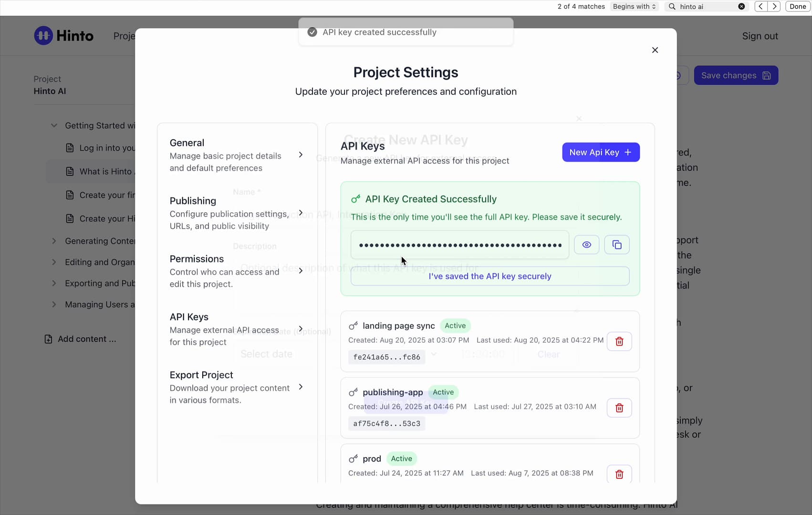Viewport: 812px width, 515px height.
Task: Click Active badge on publishing-app
Action: 443,392
